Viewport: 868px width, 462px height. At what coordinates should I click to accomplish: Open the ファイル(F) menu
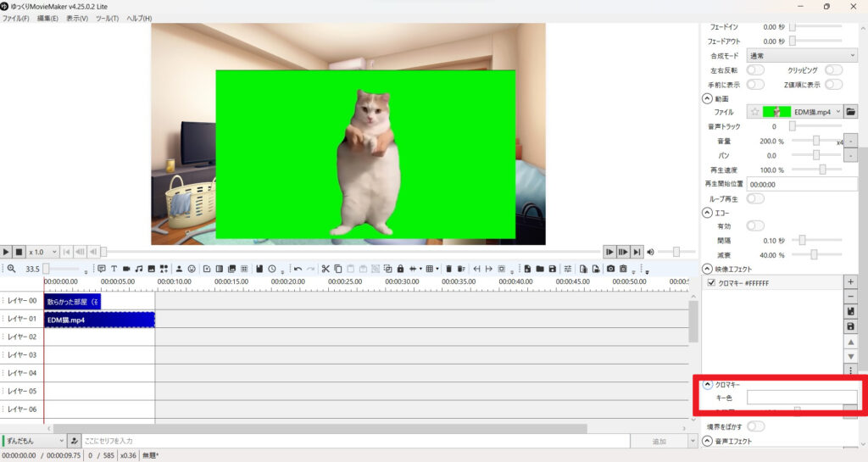click(x=15, y=19)
